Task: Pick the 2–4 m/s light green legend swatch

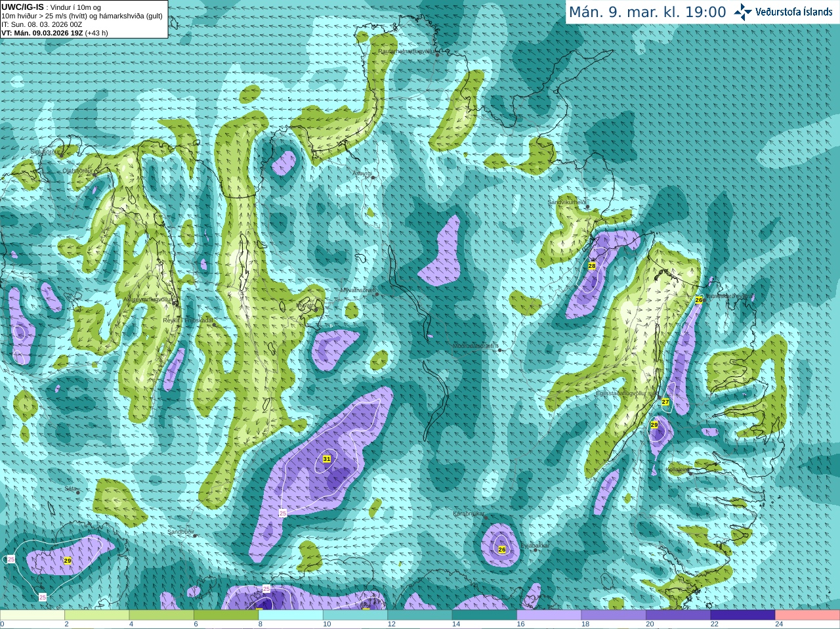Action: 96,615
